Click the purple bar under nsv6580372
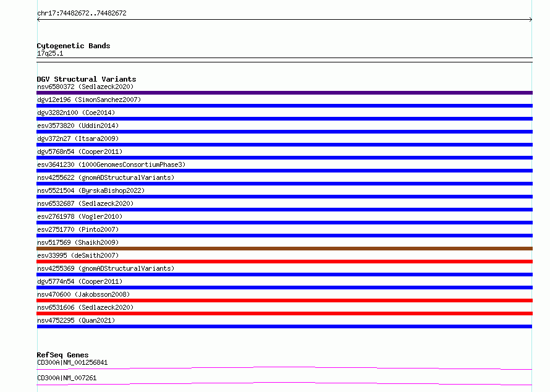 click(284, 93)
